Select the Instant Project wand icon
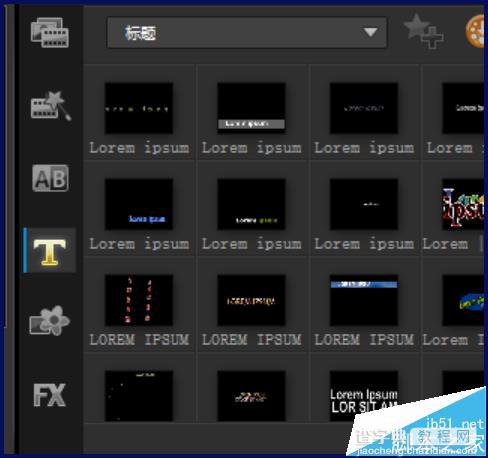 [51, 106]
